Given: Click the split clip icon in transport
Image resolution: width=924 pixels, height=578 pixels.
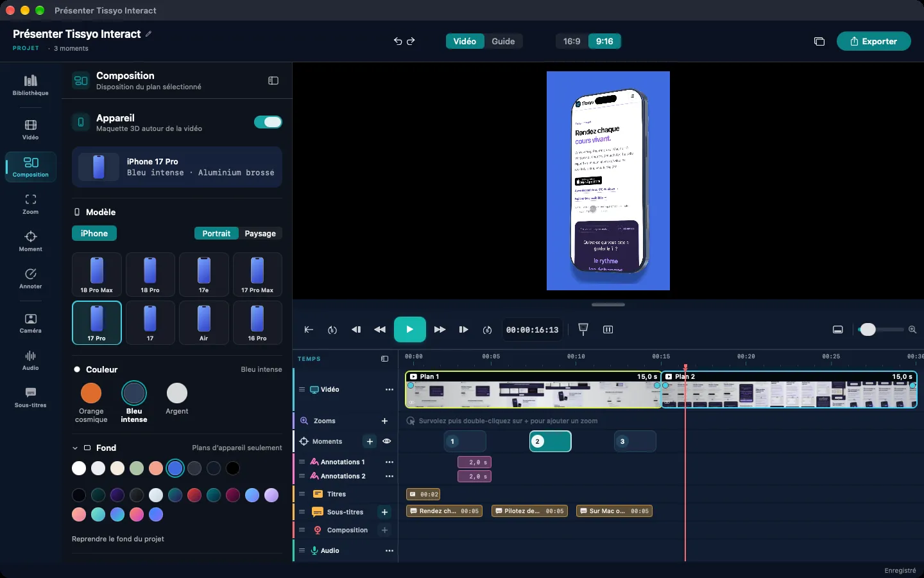Looking at the screenshot, I should [608, 329].
